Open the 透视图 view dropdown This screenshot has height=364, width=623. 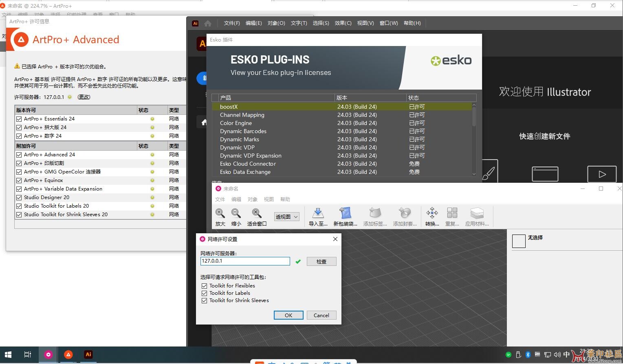tap(287, 217)
